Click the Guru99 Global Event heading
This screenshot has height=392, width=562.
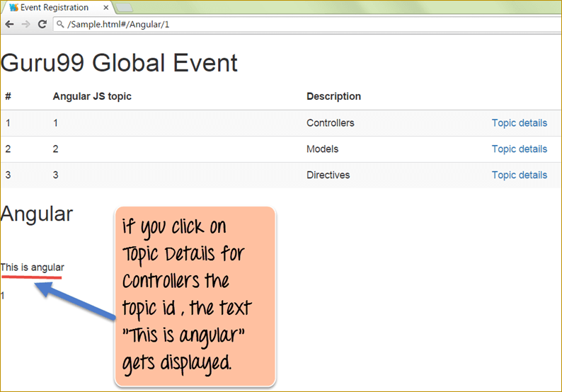point(119,63)
